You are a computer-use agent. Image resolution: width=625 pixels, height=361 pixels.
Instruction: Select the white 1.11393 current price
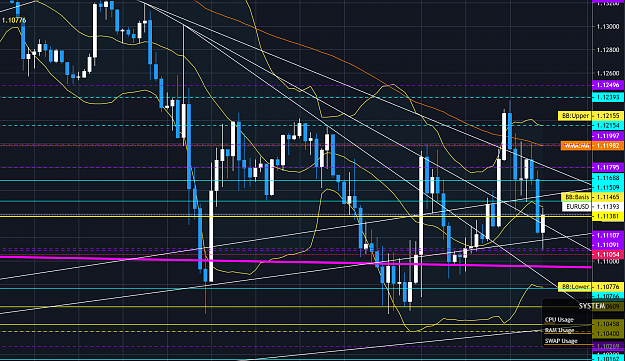click(608, 206)
